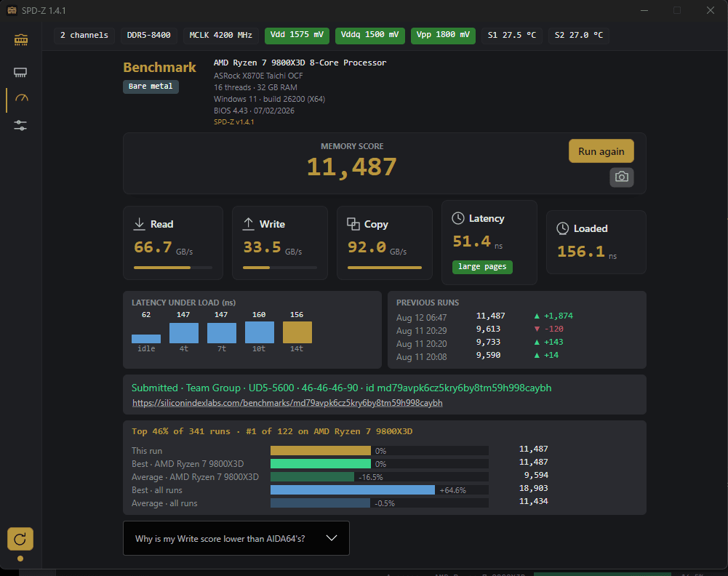This screenshot has height=576, width=728.
Task: Click the 18,903 best all runs score
Action: tap(533, 488)
